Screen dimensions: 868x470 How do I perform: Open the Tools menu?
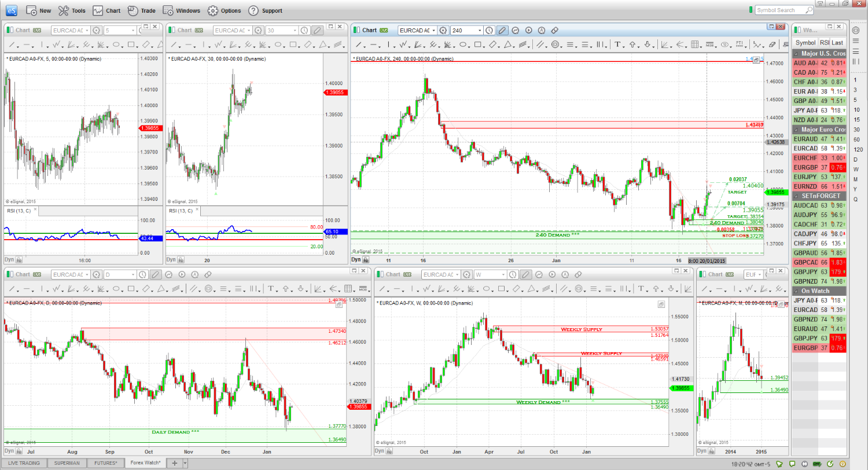pos(72,10)
